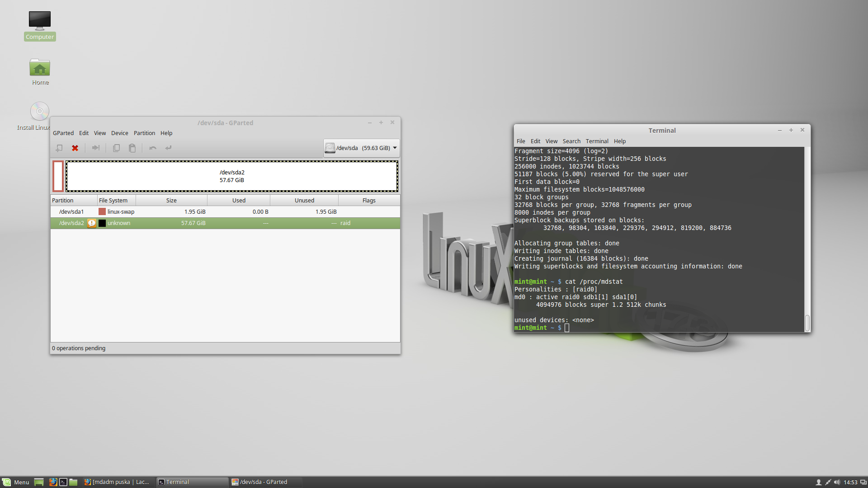Click the Undo last operation icon
The height and width of the screenshot is (488, 868).
pos(153,148)
